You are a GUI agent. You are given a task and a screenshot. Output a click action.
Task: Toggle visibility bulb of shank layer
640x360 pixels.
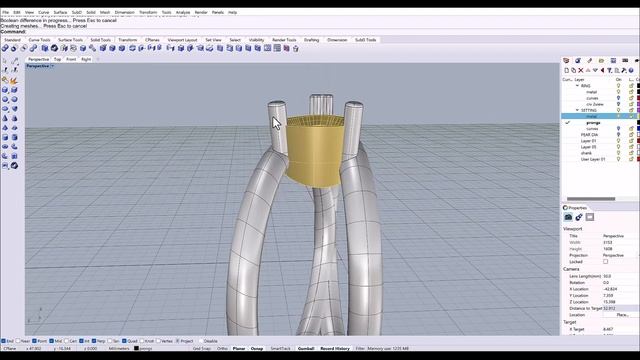(x=618, y=153)
